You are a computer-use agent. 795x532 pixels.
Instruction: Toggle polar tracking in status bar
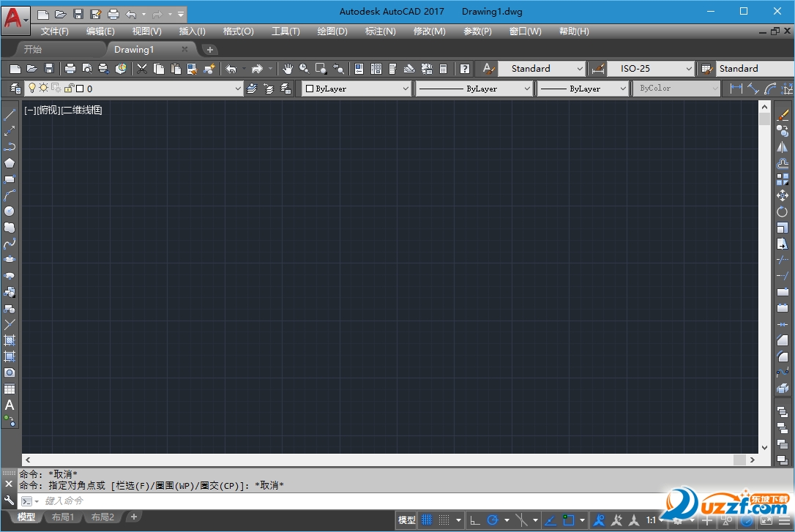(x=493, y=520)
